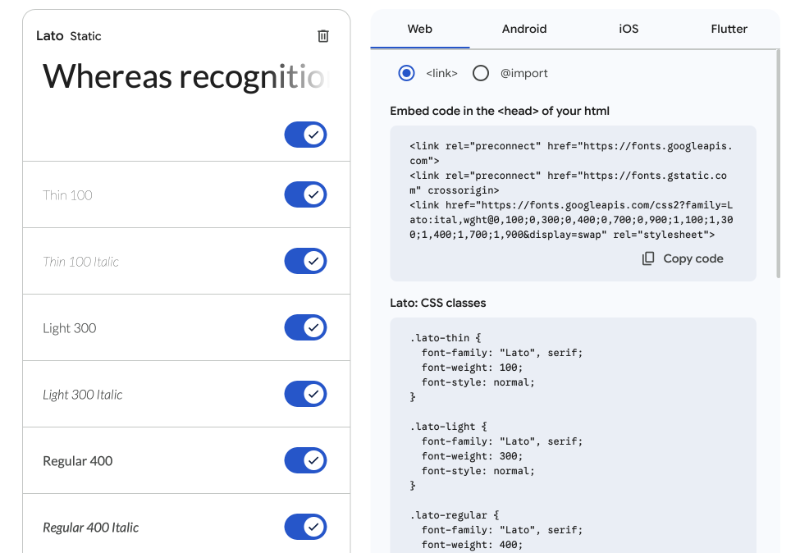Turn off Regular 400 Italic toggle

(x=306, y=526)
